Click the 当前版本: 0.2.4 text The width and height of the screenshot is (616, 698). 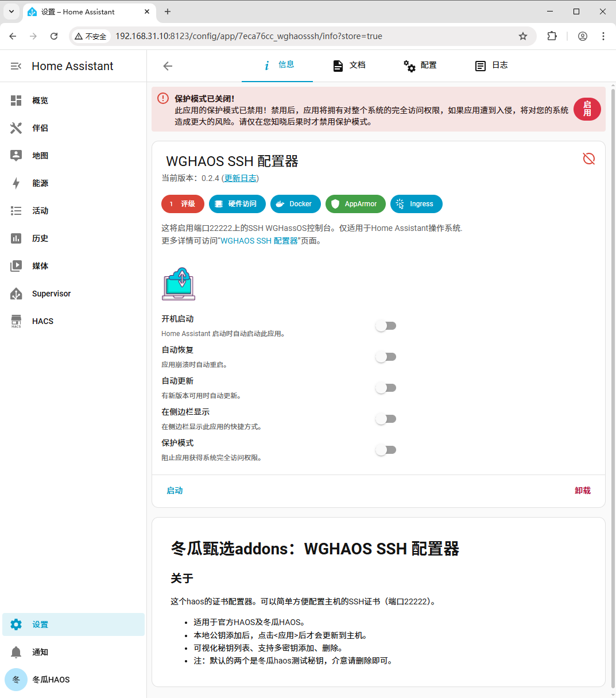pos(190,178)
